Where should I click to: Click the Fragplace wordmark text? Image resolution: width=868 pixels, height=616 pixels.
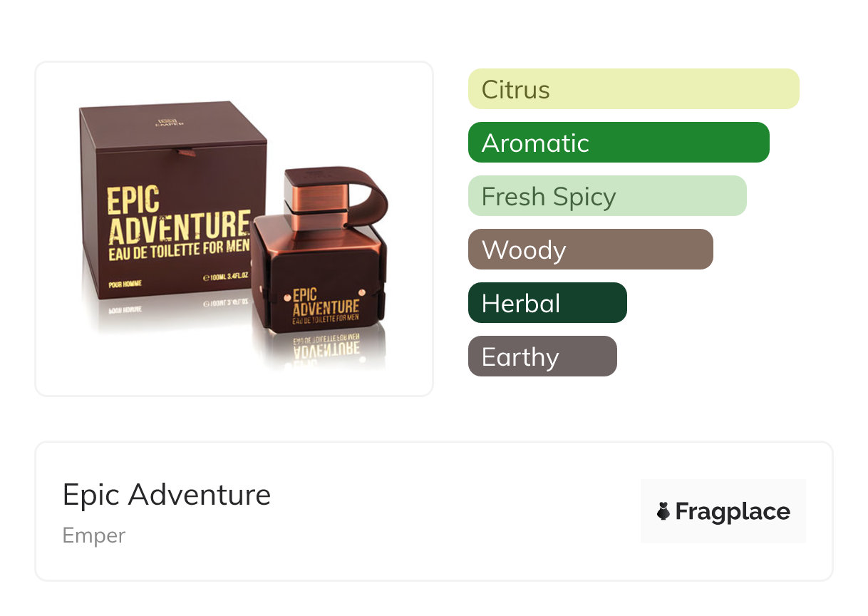pos(733,512)
